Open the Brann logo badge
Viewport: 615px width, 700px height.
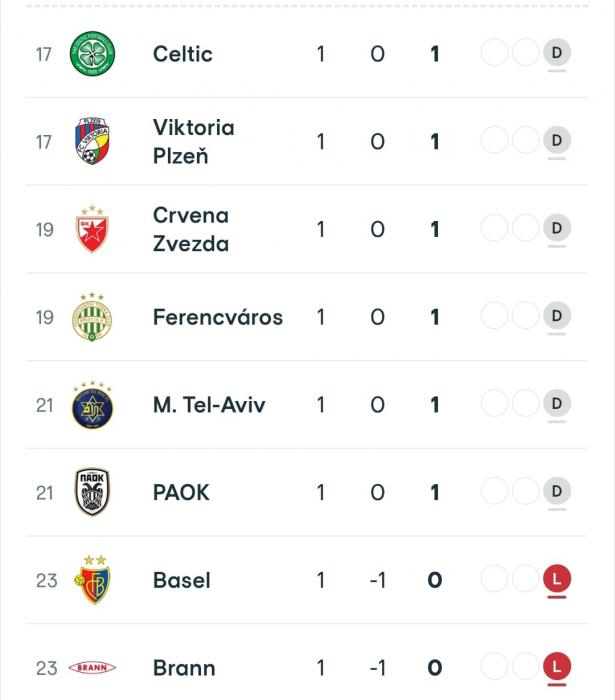[92, 667]
